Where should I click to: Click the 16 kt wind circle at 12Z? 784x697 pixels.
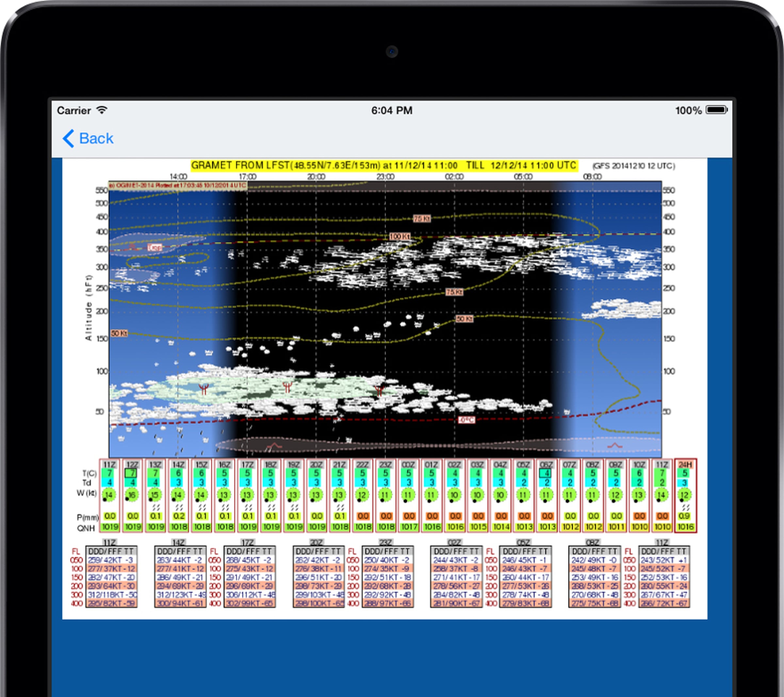(132, 495)
